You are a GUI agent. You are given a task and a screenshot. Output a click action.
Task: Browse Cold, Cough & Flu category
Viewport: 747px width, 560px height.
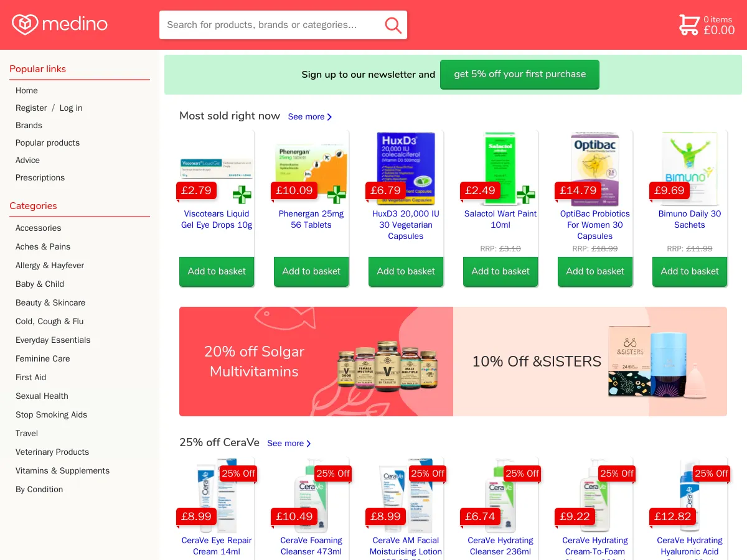click(x=49, y=321)
